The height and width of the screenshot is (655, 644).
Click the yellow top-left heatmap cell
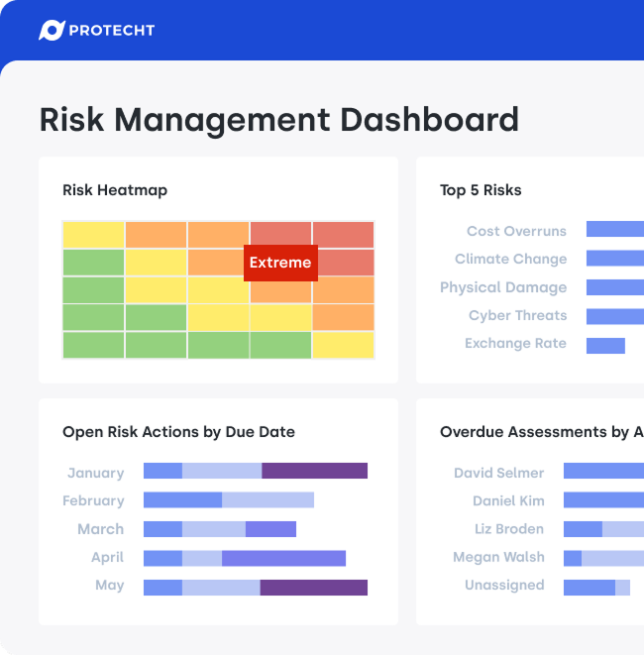[93, 235]
